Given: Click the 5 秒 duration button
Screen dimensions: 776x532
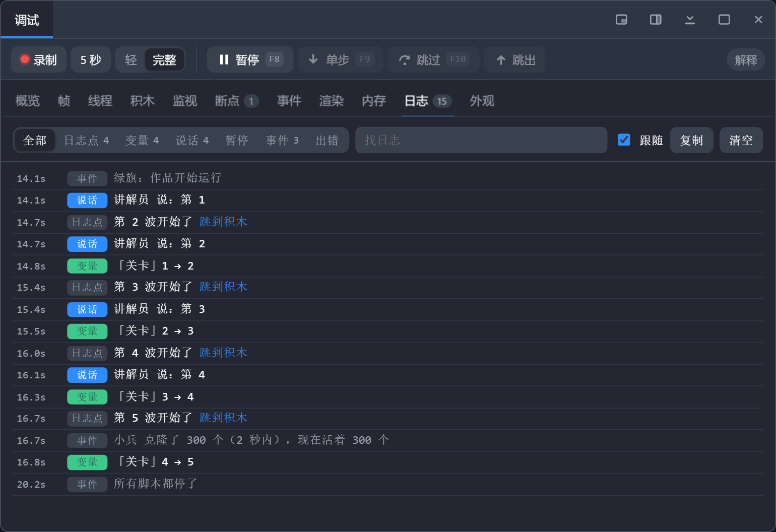Looking at the screenshot, I should [x=91, y=59].
